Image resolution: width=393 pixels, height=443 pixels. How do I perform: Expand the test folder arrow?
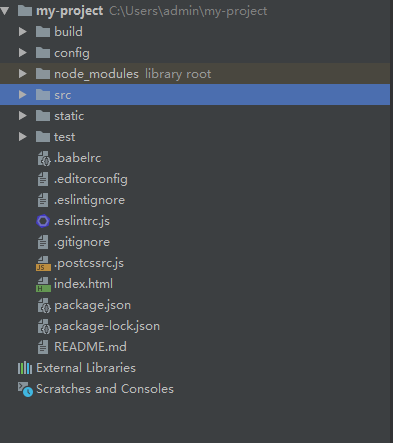[x=23, y=137]
